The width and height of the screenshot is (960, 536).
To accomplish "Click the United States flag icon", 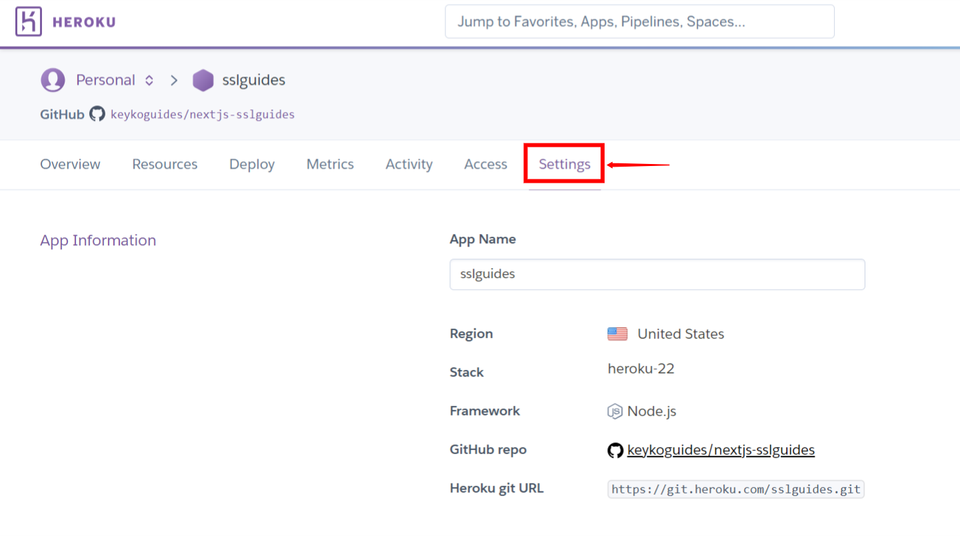I will pos(617,334).
